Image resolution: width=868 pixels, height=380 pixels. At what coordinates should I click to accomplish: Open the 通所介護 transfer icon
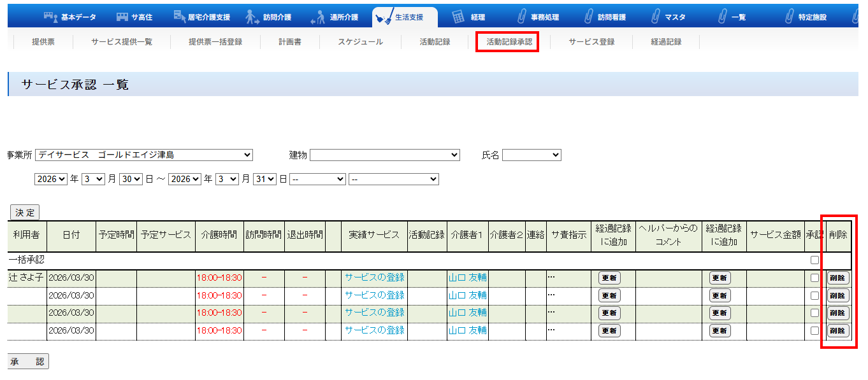[318, 18]
